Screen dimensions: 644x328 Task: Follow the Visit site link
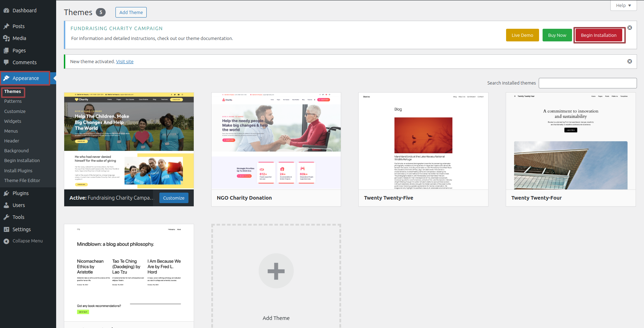tap(125, 62)
